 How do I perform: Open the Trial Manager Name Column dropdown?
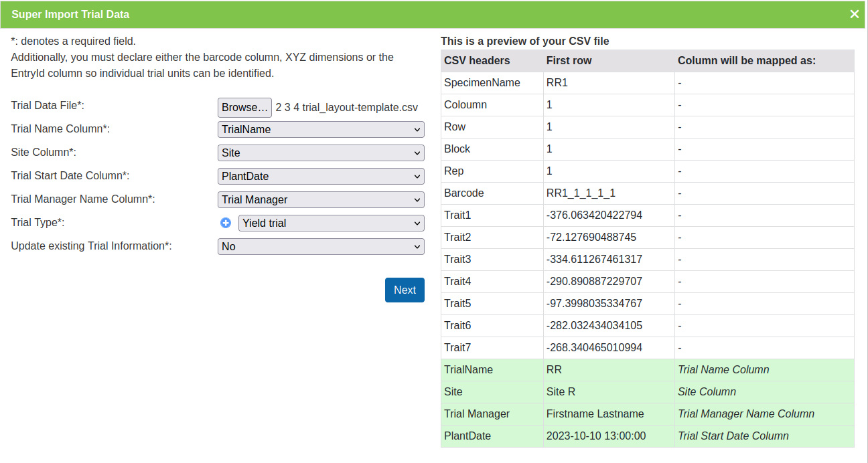[x=320, y=199]
